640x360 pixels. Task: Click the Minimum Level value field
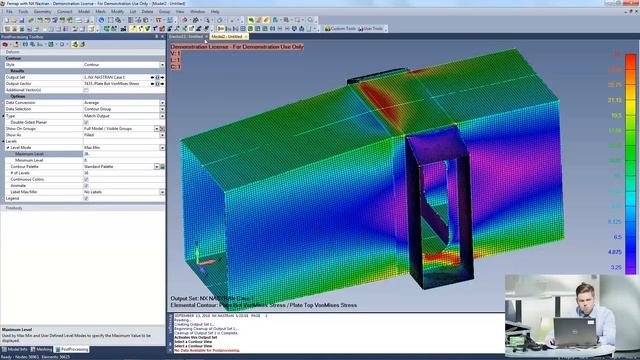(124, 160)
